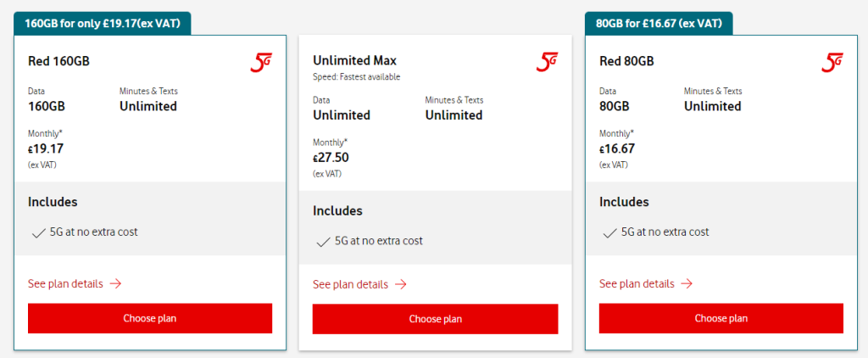
Task: Choose the Unlimited Max plan
Action: click(x=436, y=319)
